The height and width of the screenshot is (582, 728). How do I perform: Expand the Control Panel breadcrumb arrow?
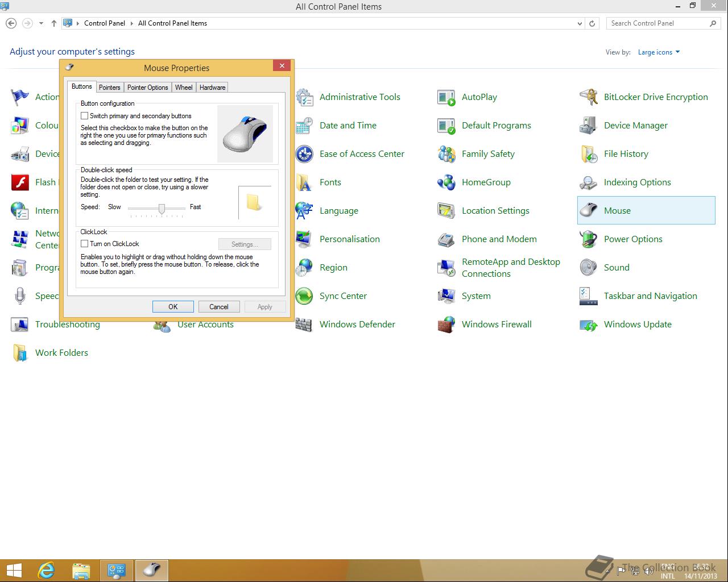point(131,23)
